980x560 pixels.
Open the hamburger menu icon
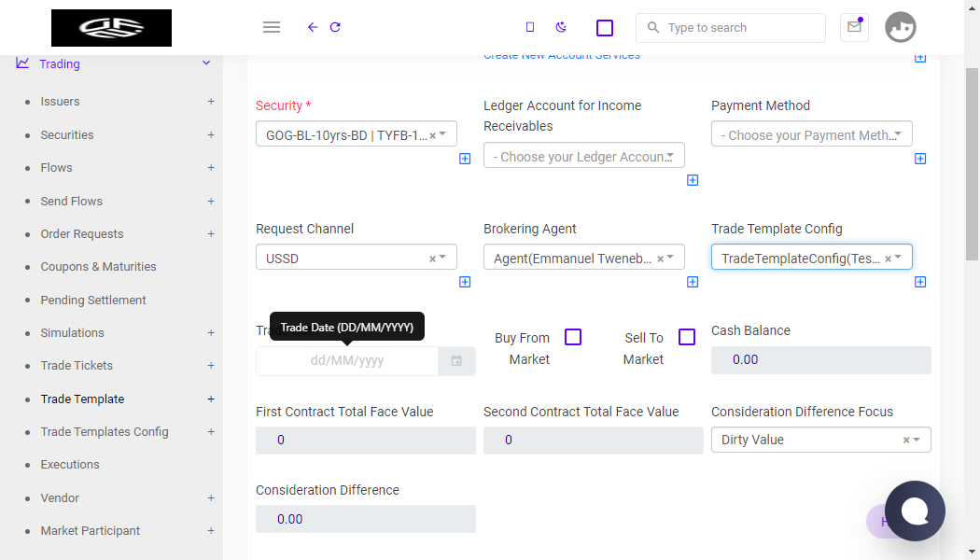point(272,27)
